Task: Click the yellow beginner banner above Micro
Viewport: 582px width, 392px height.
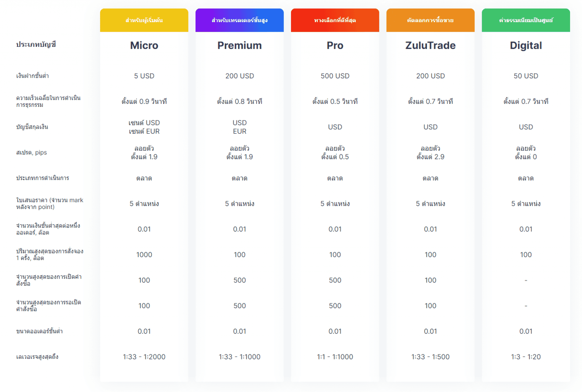Action: click(144, 20)
